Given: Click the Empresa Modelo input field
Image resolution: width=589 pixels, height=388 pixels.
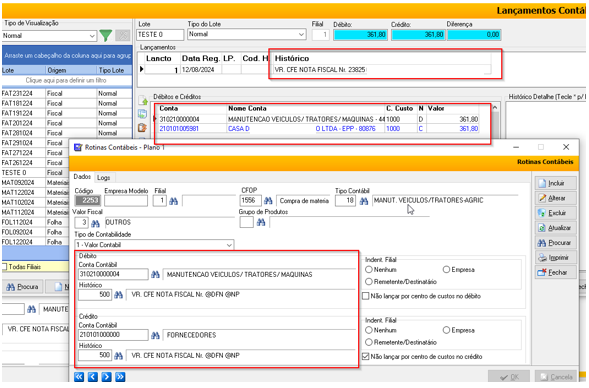Looking at the screenshot, I should 126,201.
